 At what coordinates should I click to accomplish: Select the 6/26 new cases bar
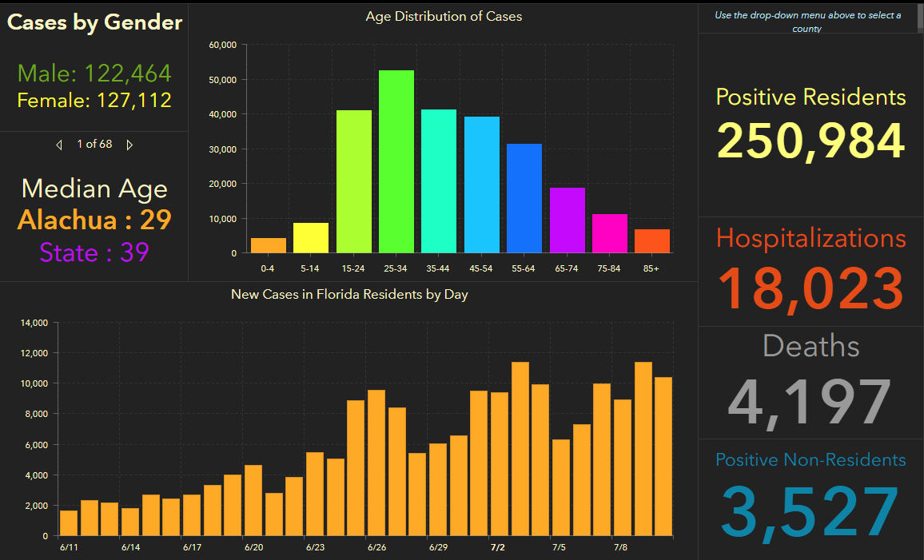point(376,463)
